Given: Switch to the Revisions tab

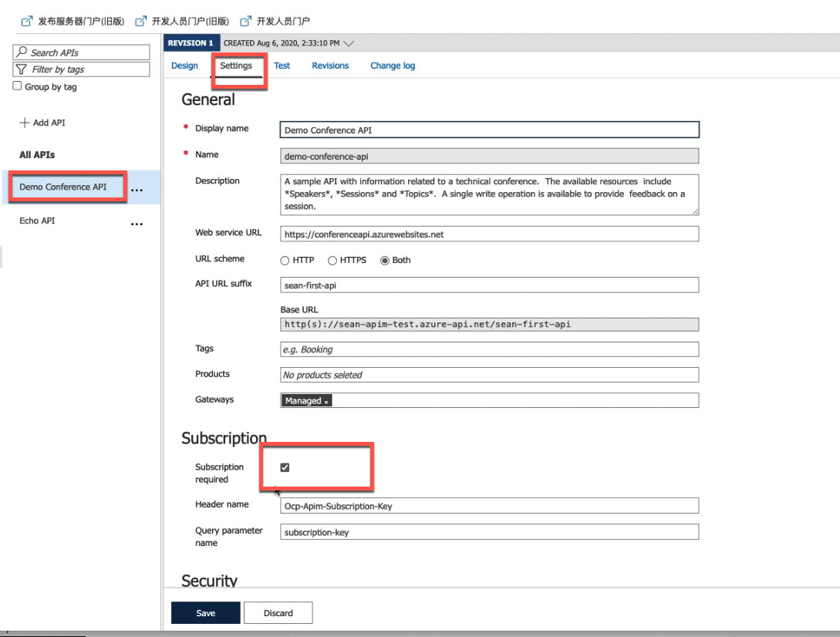Looking at the screenshot, I should pos(330,66).
